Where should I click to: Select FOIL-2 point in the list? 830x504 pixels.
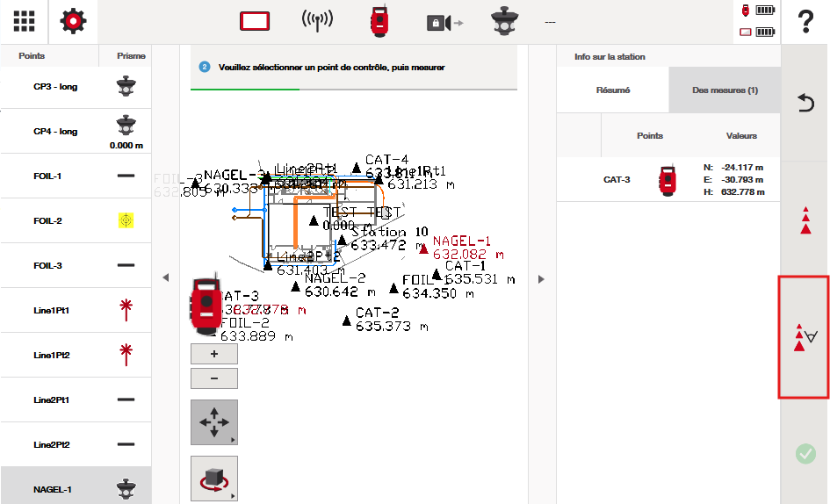[x=76, y=221]
